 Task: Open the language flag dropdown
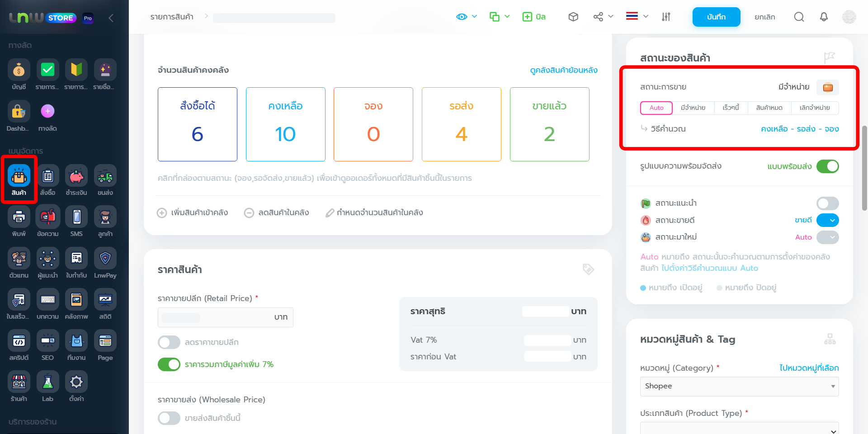637,17
